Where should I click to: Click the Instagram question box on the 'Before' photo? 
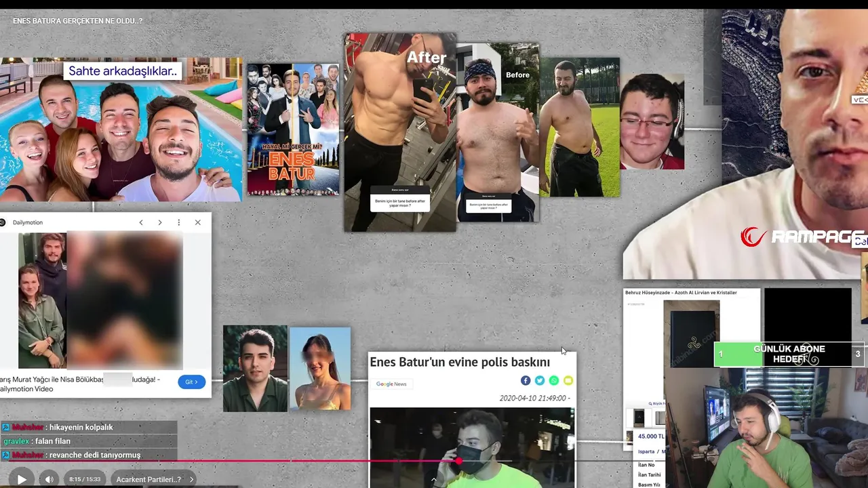pyautogui.click(x=489, y=203)
